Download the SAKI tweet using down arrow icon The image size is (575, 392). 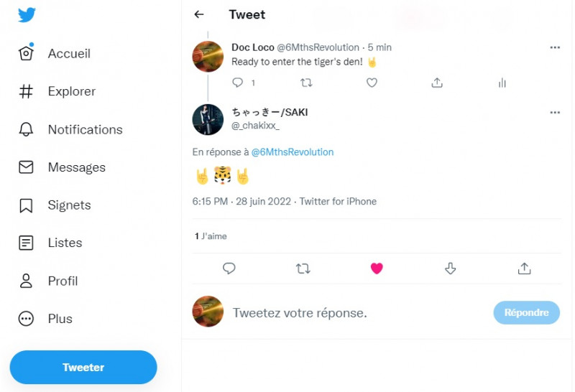tap(451, 269)
